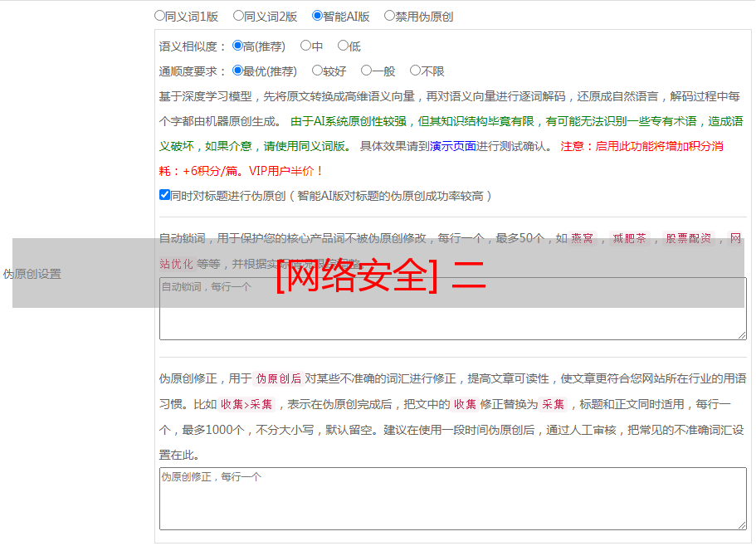This screenshot has height=546, width=756.
Task: Set 语义相似度 to 低
Action: coord(343,46)
